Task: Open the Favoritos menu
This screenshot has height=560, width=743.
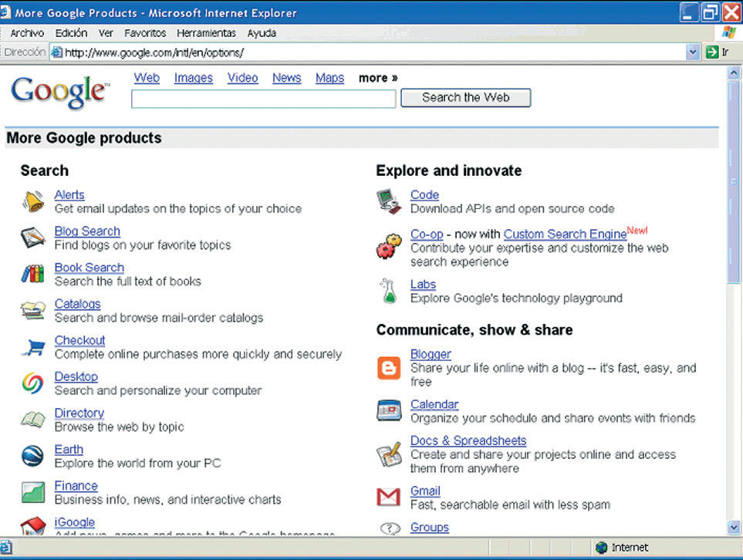Action: 145,33
